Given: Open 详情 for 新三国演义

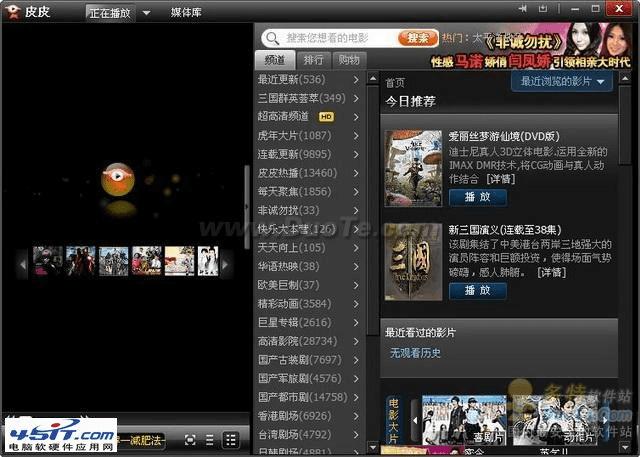Looking at the screenshot, I should click(551, 272).
